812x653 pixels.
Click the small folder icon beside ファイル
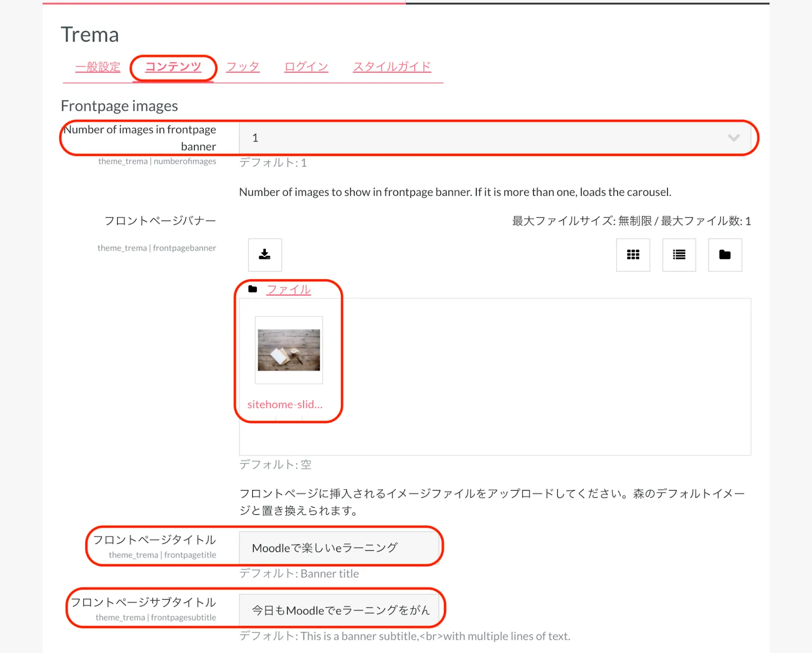coord(252,289)
